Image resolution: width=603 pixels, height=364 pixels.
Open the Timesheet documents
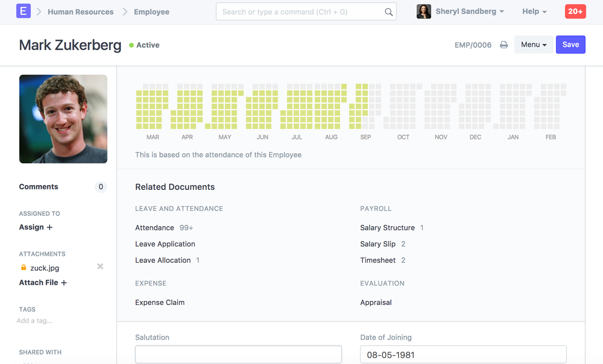(x=378, y=260)
